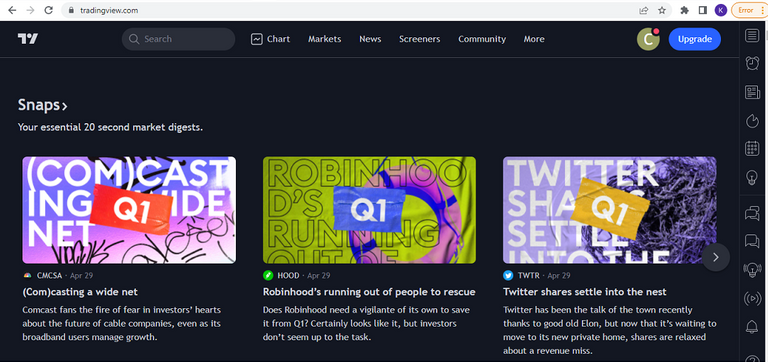Screen dimensions: 768x362
Task: Open '(Com)casting a wide net' headline
Action: click(80, 292)
